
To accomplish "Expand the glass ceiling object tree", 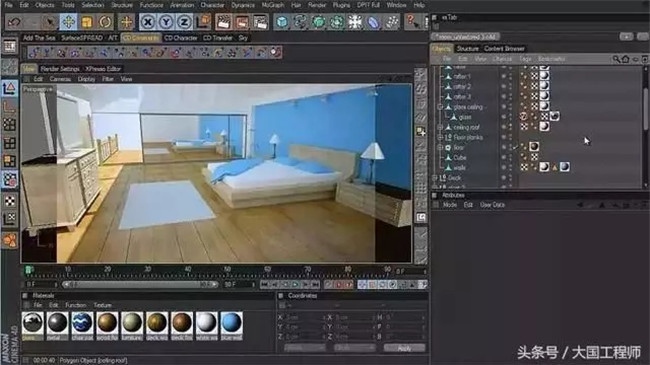I will click(440, 107).
